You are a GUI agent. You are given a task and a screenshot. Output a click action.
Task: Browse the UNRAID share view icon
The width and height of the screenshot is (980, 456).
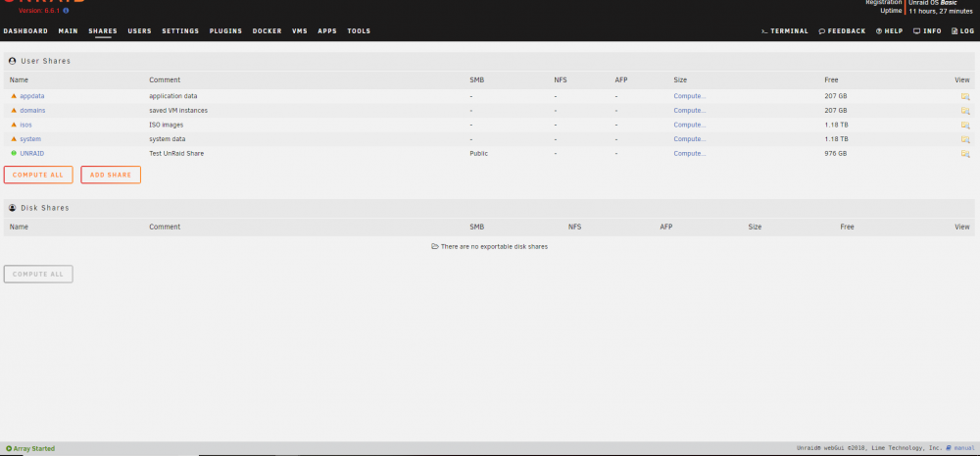coord(965,154)
